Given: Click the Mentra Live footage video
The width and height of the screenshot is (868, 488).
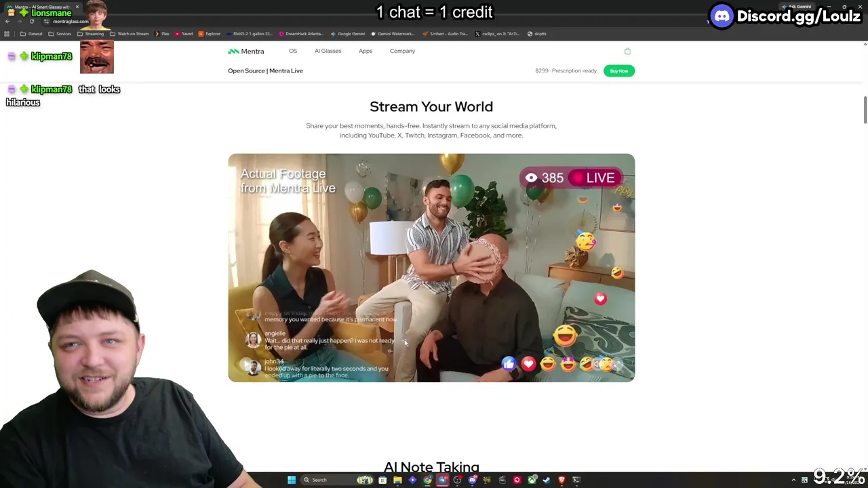Looking at the screenshot, I should tap(431, 268).
